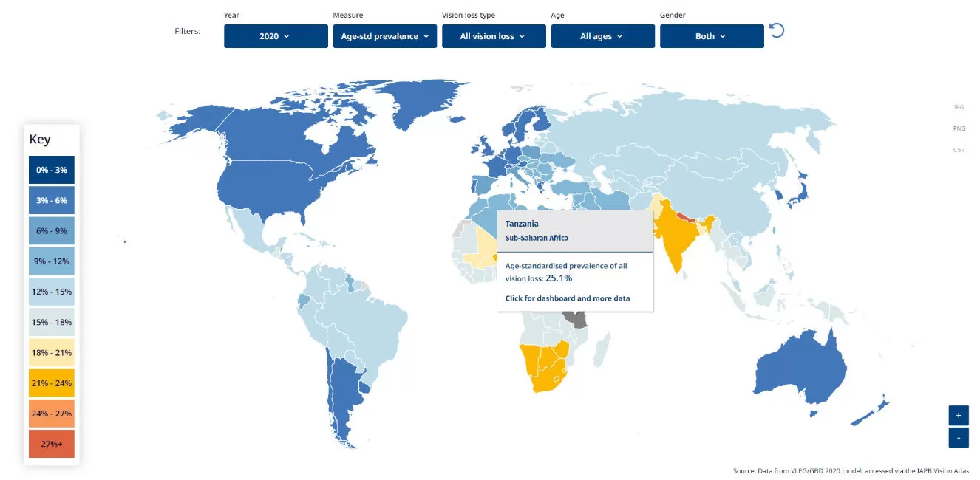Open the All vision loss dropdown
This screenshot has height=480, width=980.
[x=494, y=36]
